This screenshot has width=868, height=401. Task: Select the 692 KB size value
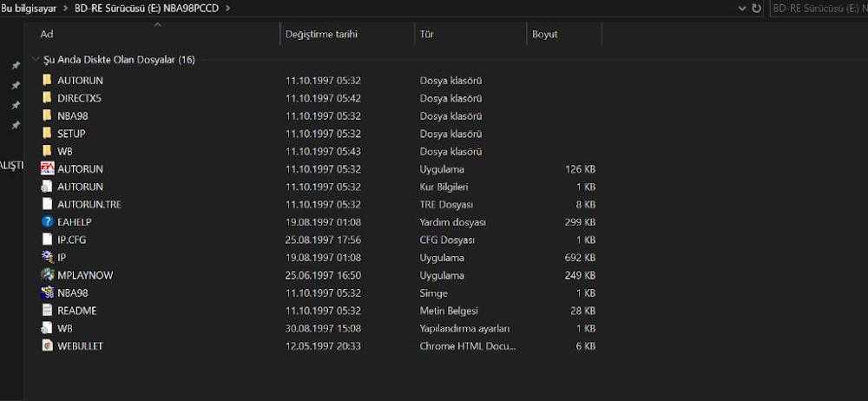[x=580, y=258]
